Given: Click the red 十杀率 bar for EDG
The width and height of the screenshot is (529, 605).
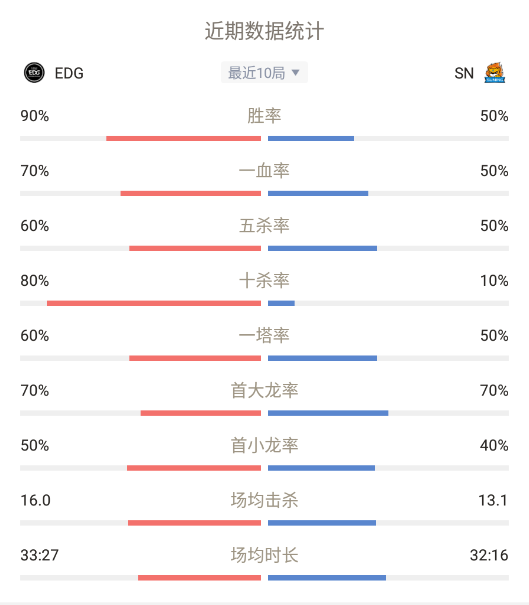Looking at the screenshot, I should click(x=154, y=303).
